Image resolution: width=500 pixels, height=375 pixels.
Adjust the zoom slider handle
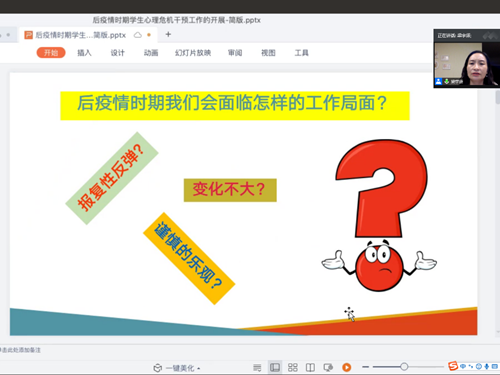coord(404,367)
